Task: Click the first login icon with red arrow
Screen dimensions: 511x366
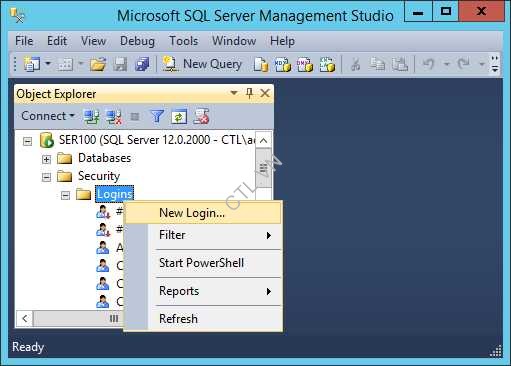Action: click(103, 212)
